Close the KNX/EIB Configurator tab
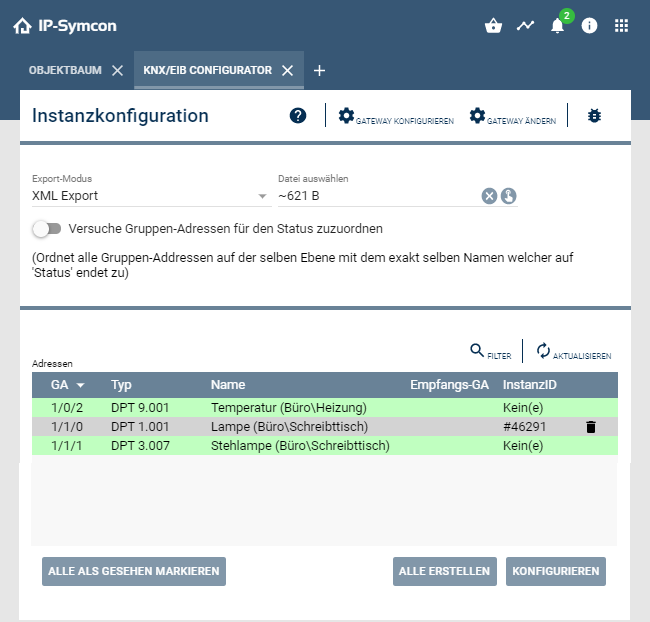650x622 pixels. tap(287, 71)
